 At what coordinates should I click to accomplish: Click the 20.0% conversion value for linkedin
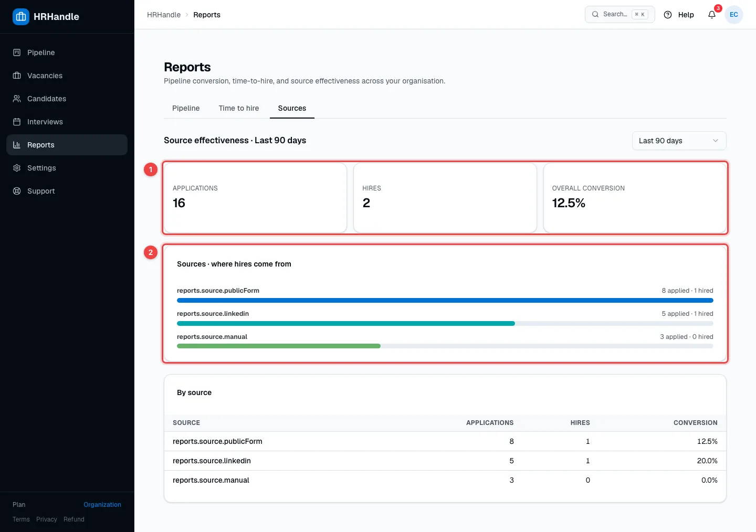(707, 461)
